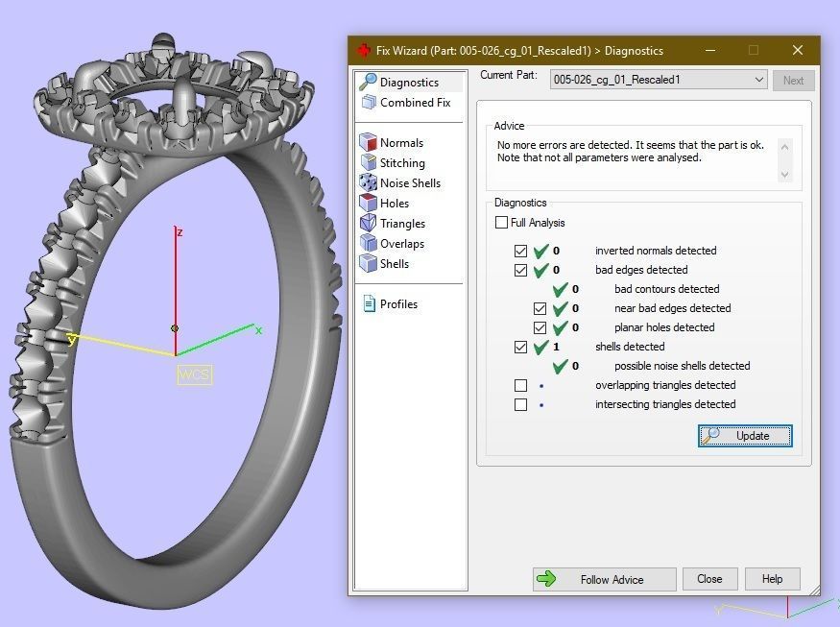The width and height of the screenshot is (840, 627).
Task: Uncheck shells detected checkbox
Action: (x=520, y=347)
